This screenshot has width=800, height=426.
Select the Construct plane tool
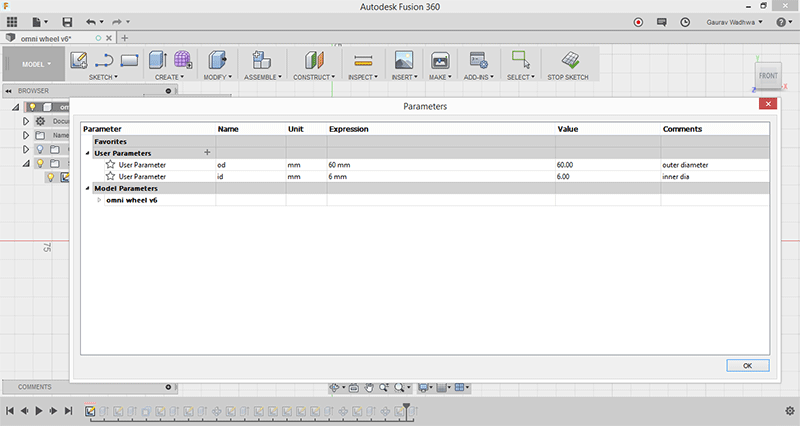(x=314, y=60)
